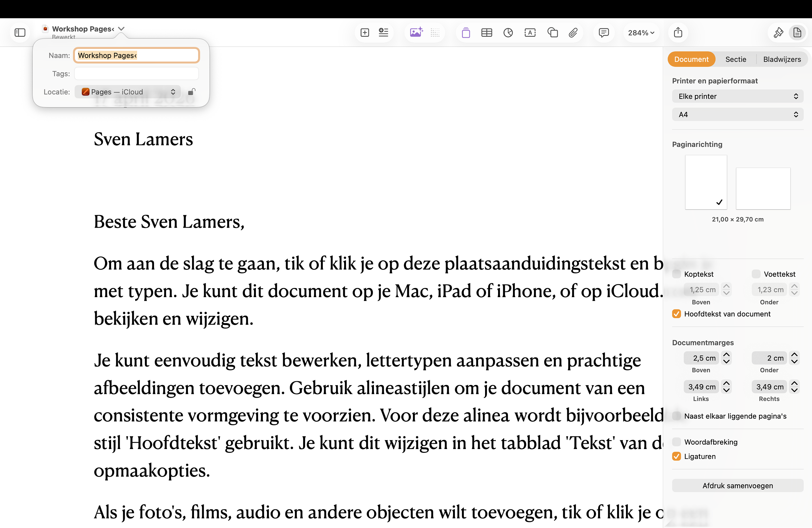Add a text box from toolbar
Screen dimensions: 812x528
coord(530,33)
